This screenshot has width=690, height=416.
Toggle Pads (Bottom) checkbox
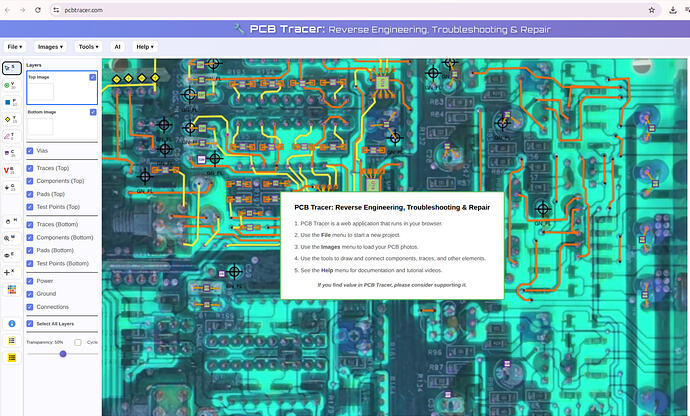(30, 250)
